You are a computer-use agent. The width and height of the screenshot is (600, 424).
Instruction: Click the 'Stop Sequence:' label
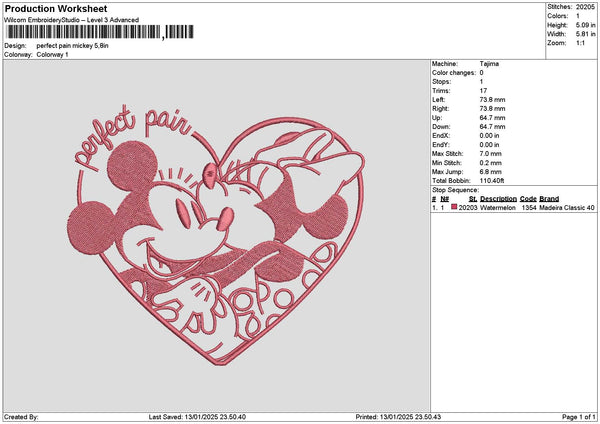click(x=455, y=190)
